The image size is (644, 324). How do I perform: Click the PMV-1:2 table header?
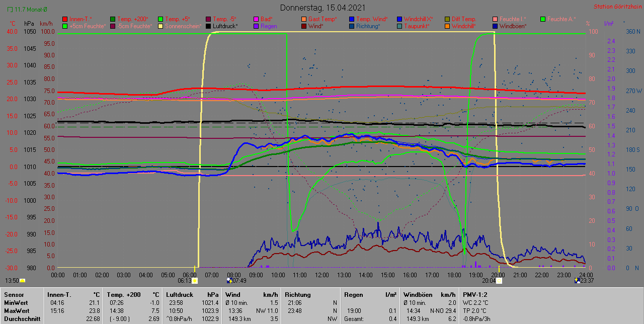(475, 295)
